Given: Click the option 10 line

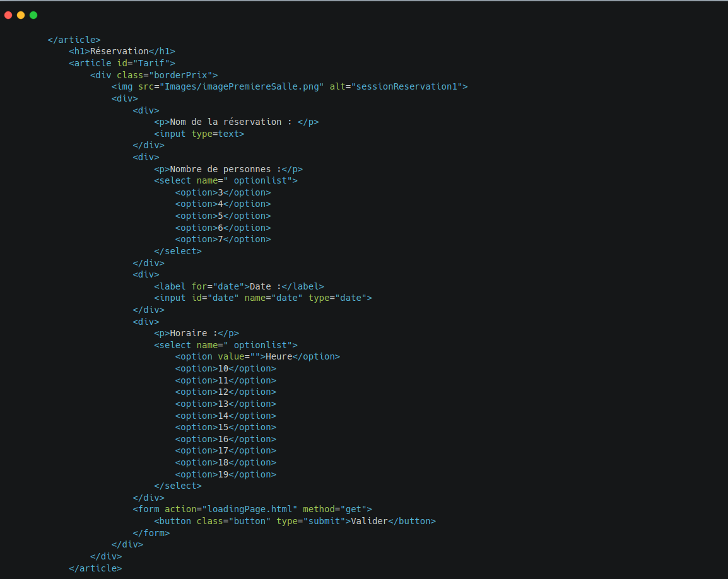Looking at the screenshot, I should point(226,369).
